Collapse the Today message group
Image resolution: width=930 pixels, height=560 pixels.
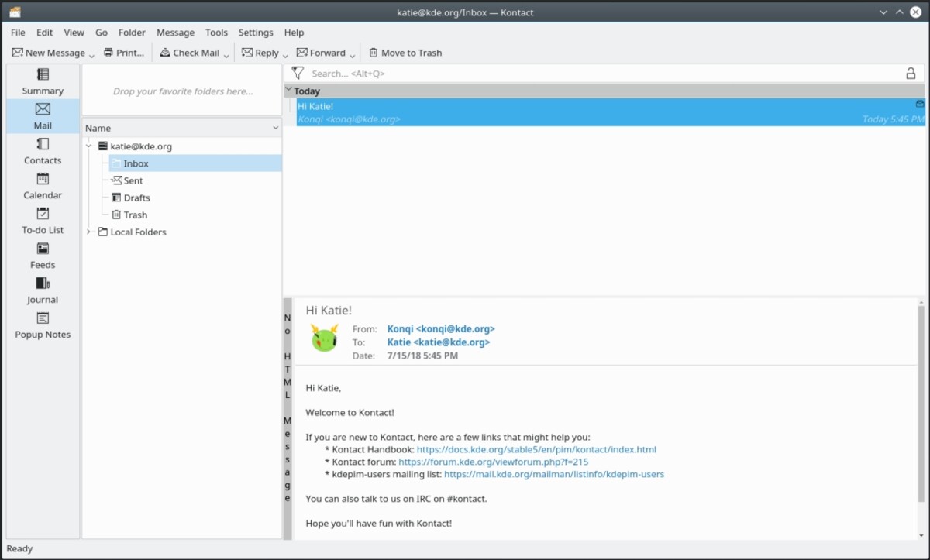click(x=289, y=91)
